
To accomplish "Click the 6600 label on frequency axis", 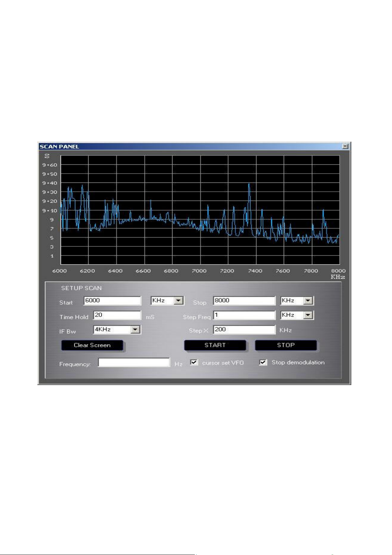I will [143, 271].
